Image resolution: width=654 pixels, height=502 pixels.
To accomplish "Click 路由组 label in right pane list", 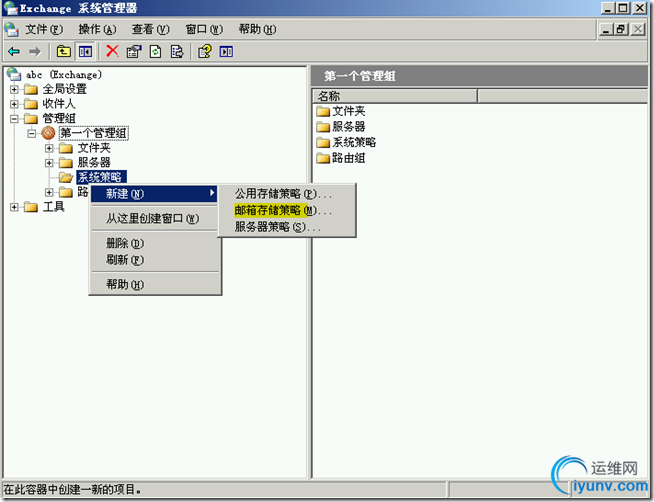I will [x=349, y=158].
